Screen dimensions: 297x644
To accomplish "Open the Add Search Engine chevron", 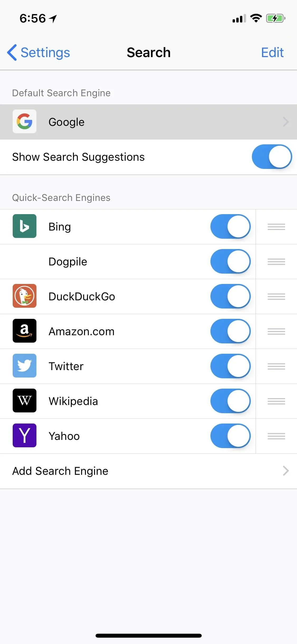I will 286,471.
